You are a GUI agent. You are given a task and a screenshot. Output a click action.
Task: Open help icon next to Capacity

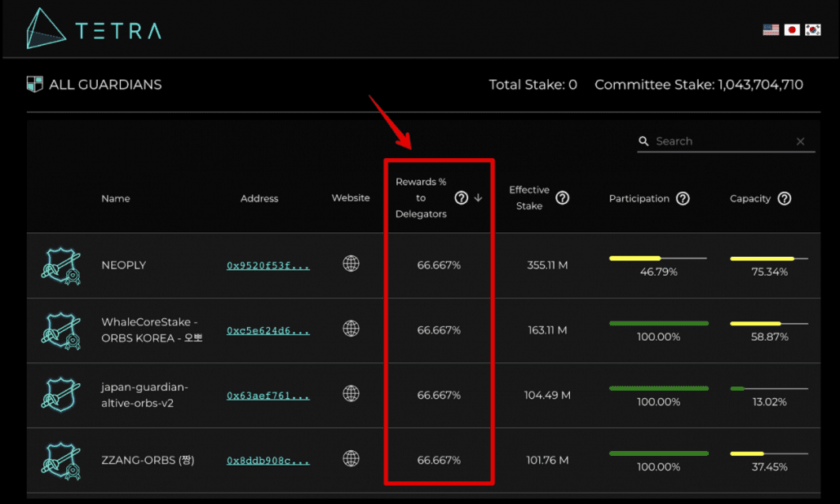(x=785, y=198)
